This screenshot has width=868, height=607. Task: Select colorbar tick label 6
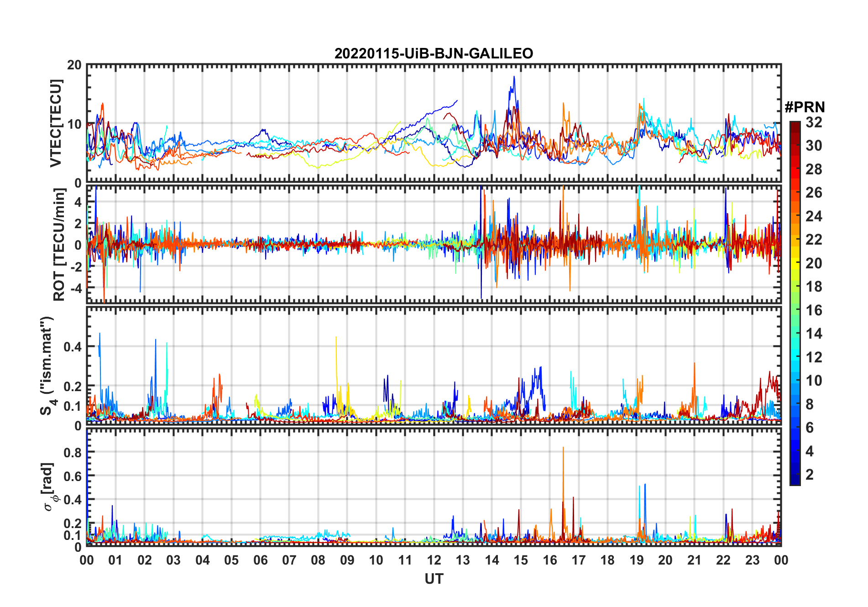tap(810, 427)
